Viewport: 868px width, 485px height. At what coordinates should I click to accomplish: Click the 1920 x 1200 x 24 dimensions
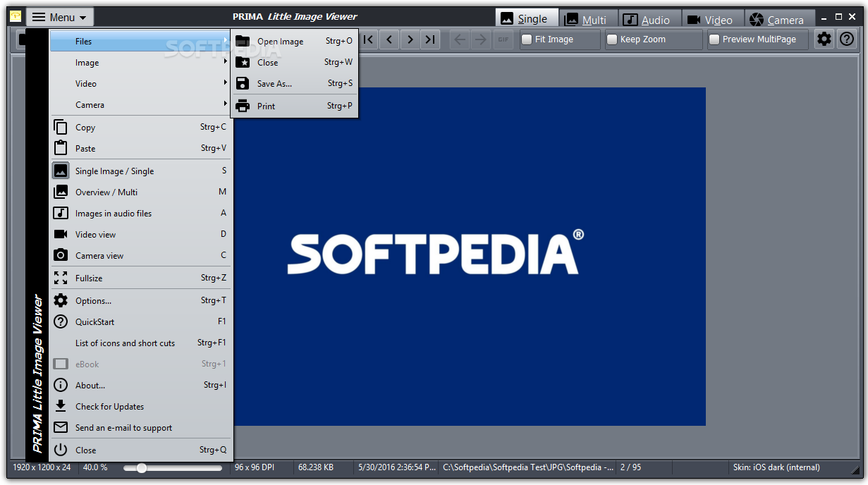(x=42, y=467)
